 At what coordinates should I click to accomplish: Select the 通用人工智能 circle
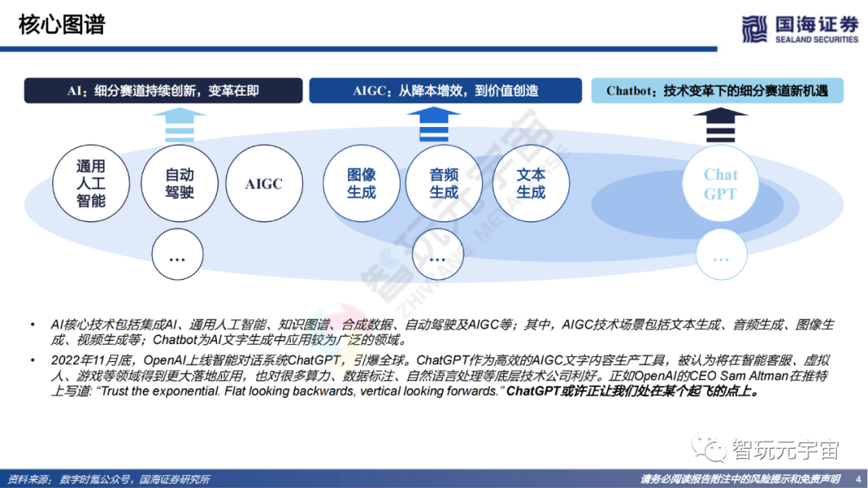[91, 183]
